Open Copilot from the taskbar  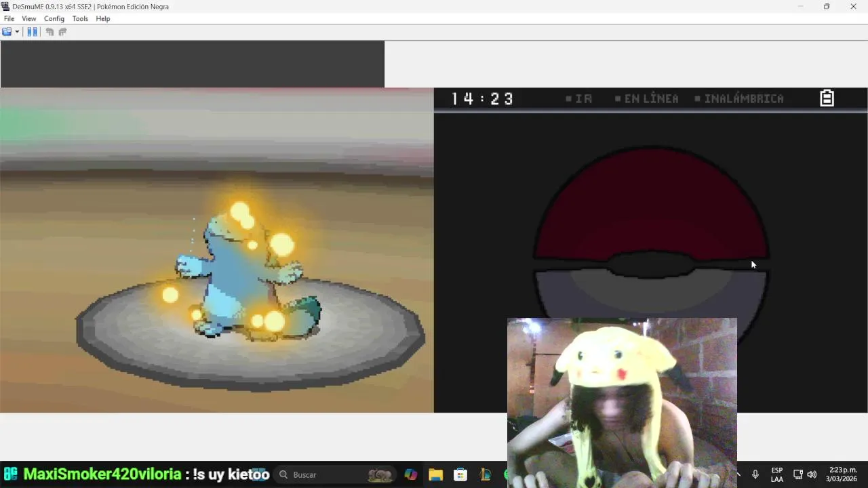tap(411, 474)
